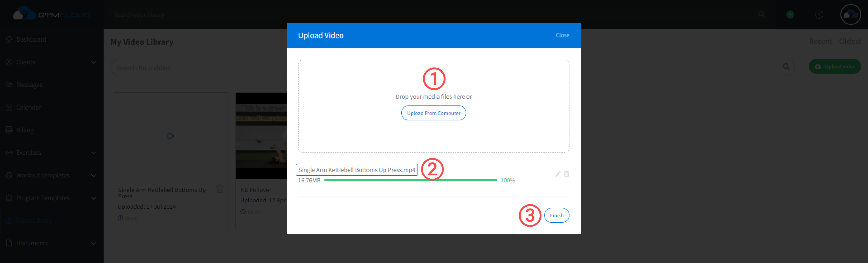Image resolution: width=868 pixels, height=263 pixels.
Task: Delete the Single Arm Kettlebell video card
Action: 220,189
